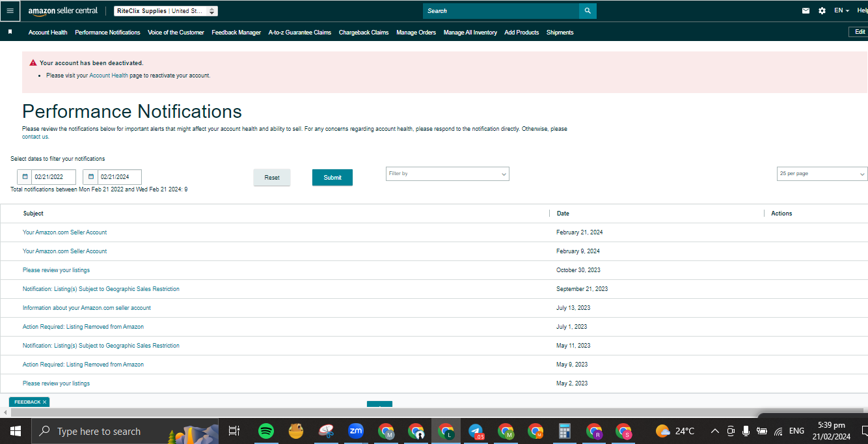Open the hamburger navigation menu
Screen dimensions: 868x444
10,11
